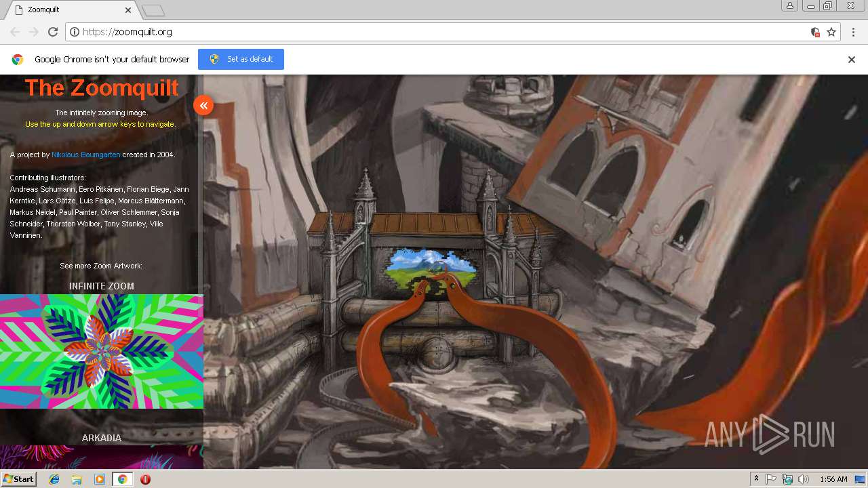Open network status tray icon
The height and width of the screenshot is (488, 868).
point(787,479)
